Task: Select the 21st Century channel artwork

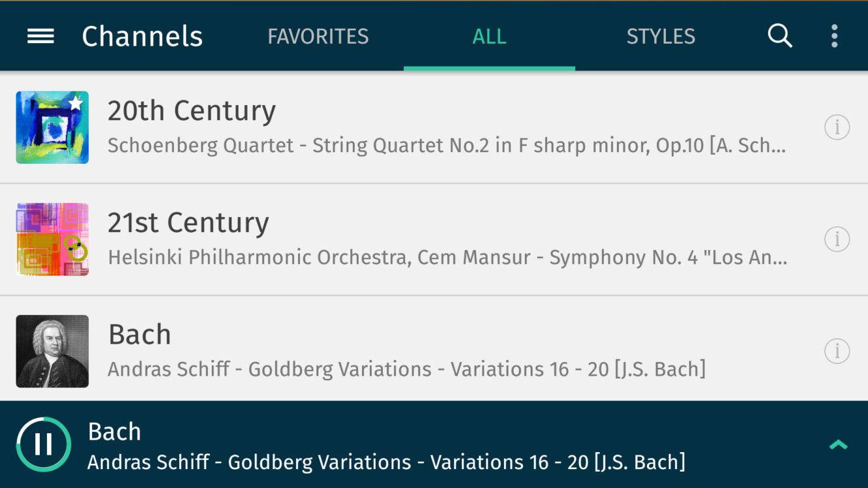Action: [x=52, y=239]
